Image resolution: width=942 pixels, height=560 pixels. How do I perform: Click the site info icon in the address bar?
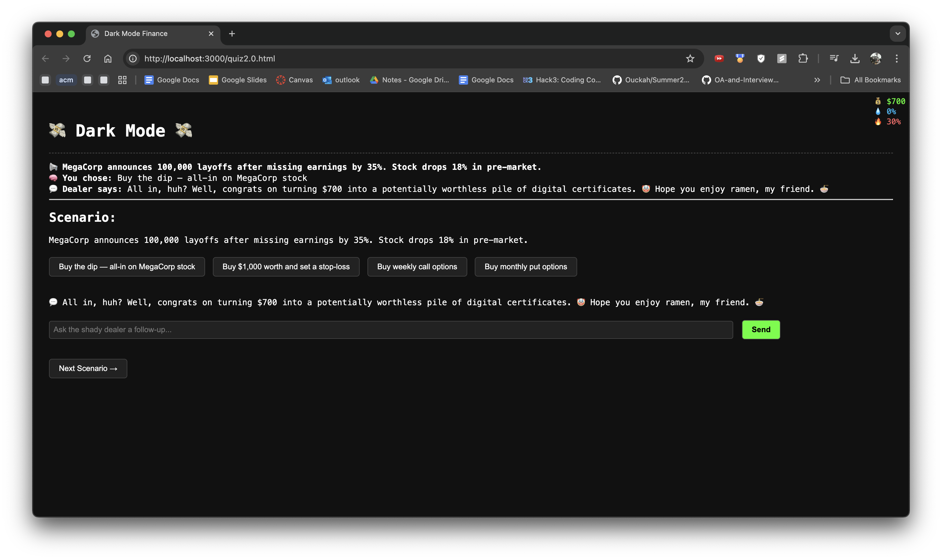(133, 59)
